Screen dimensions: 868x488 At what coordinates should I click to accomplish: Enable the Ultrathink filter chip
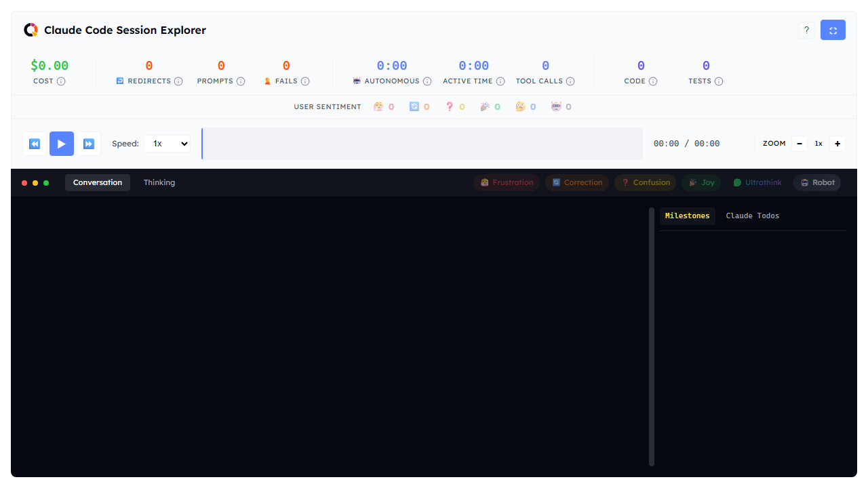(757, 182)
